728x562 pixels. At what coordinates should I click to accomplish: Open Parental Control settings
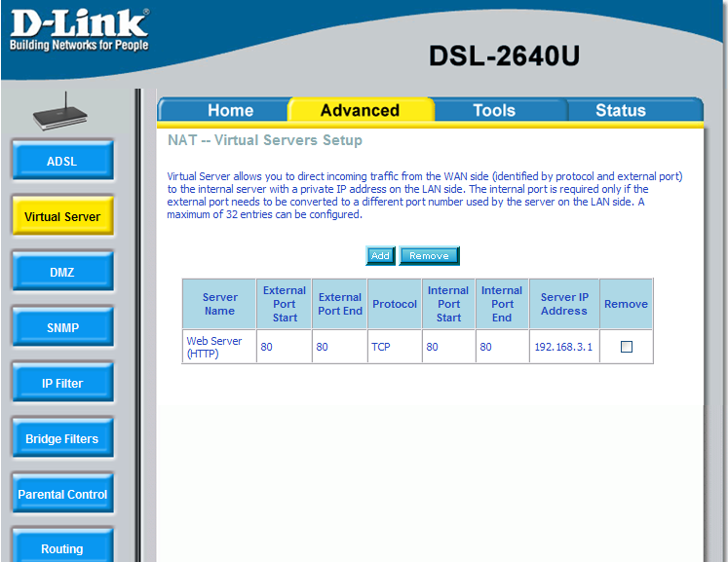pyautogui.click(x=62, y=494)
